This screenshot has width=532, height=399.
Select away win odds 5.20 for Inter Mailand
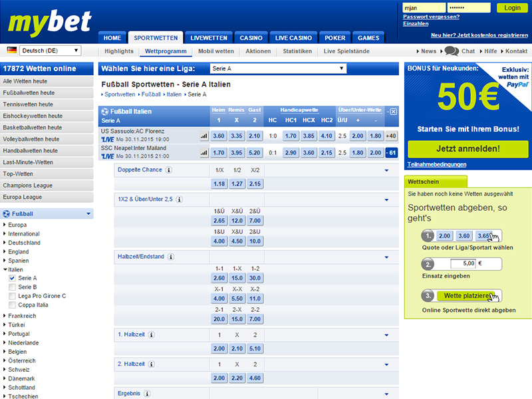click(x=255, y=153)
